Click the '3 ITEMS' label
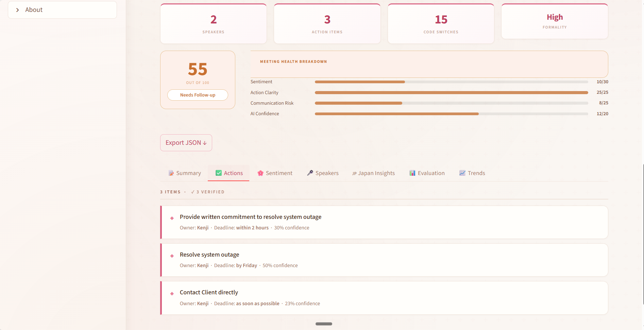This screenshot has width=644, height=330. click(x=170, y=192)
